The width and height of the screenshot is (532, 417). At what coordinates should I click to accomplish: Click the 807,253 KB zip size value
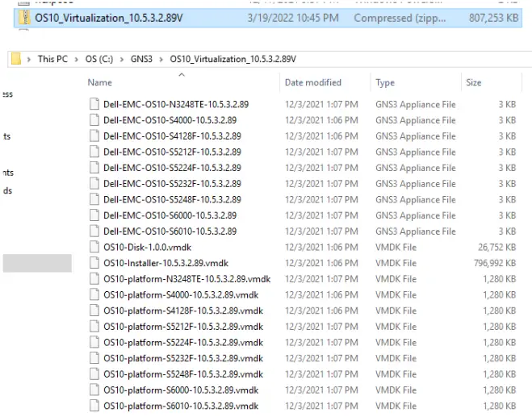[x=494, y=18]
